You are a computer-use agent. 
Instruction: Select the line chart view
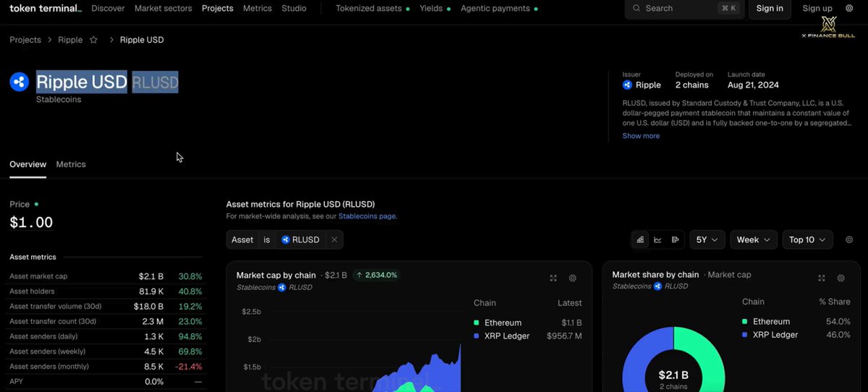click(658, 239)
